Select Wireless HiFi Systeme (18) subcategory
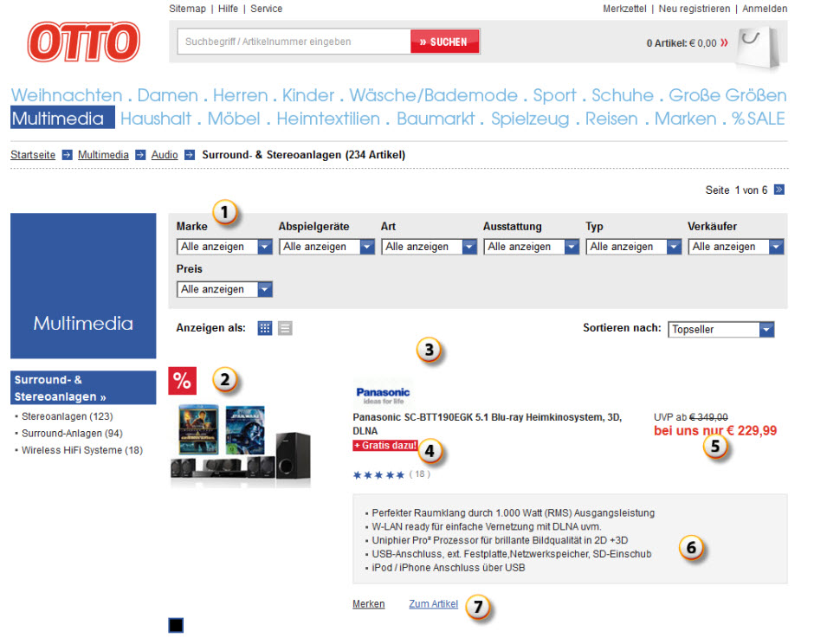This screenshot has height=644, width=814. coord(82,450)
